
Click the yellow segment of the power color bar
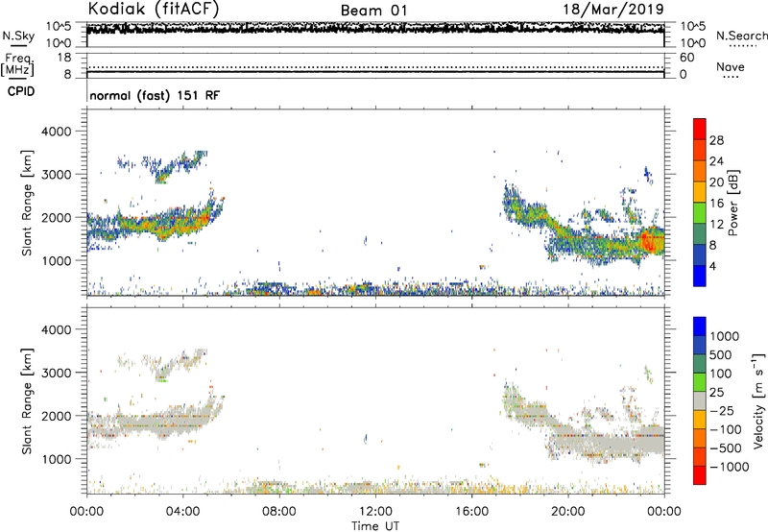pos(700,192)
